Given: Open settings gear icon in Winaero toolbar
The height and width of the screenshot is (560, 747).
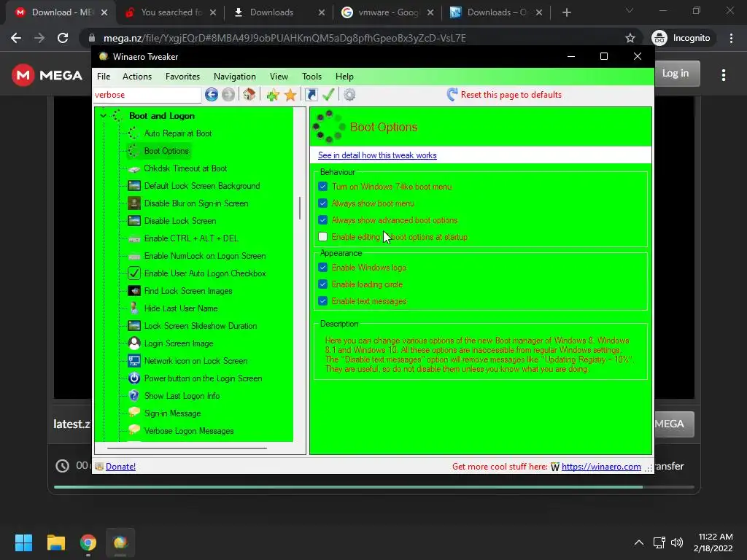Looking at the screenshot, I should tap(349, 95).
